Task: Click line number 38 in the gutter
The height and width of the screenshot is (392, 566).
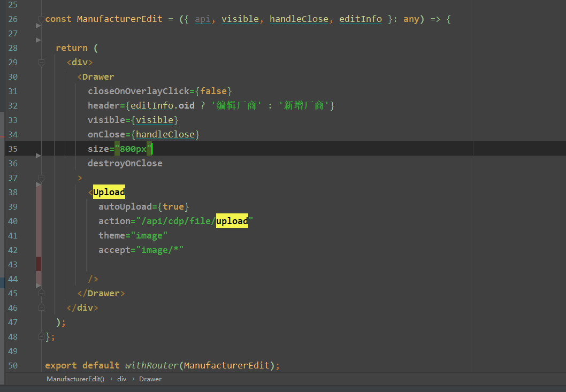Action: click(13, 192)
